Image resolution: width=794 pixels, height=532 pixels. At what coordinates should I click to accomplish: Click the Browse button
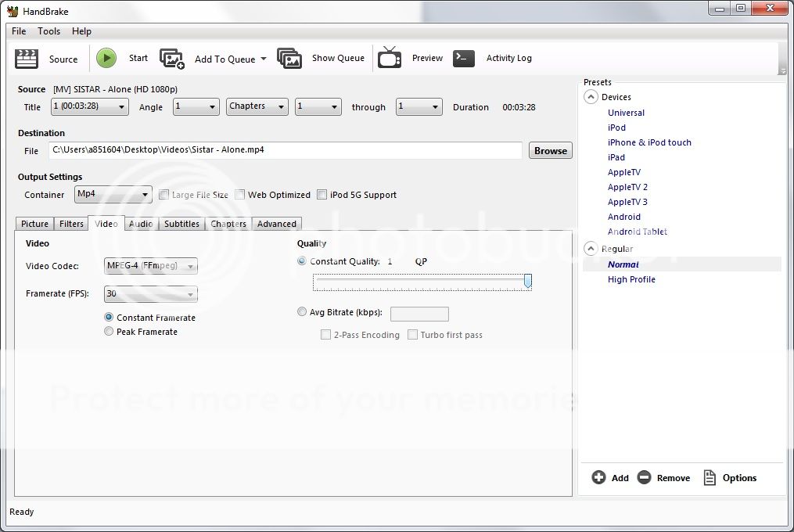tap(551, 151)
